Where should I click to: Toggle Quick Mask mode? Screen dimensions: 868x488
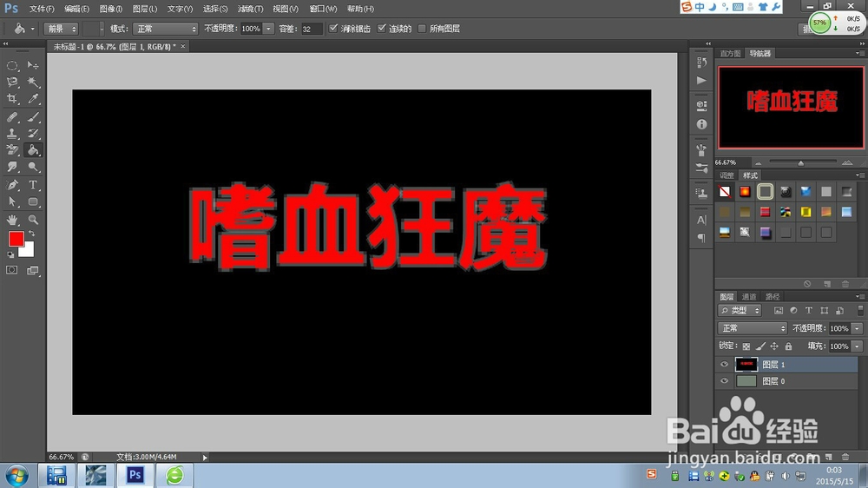tap(11, 270)
